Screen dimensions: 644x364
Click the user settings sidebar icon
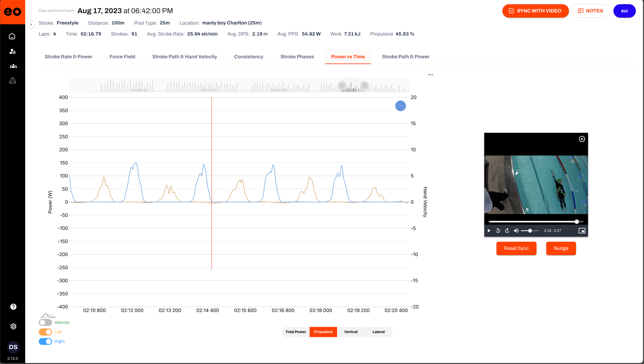click(x=12, y=51)
